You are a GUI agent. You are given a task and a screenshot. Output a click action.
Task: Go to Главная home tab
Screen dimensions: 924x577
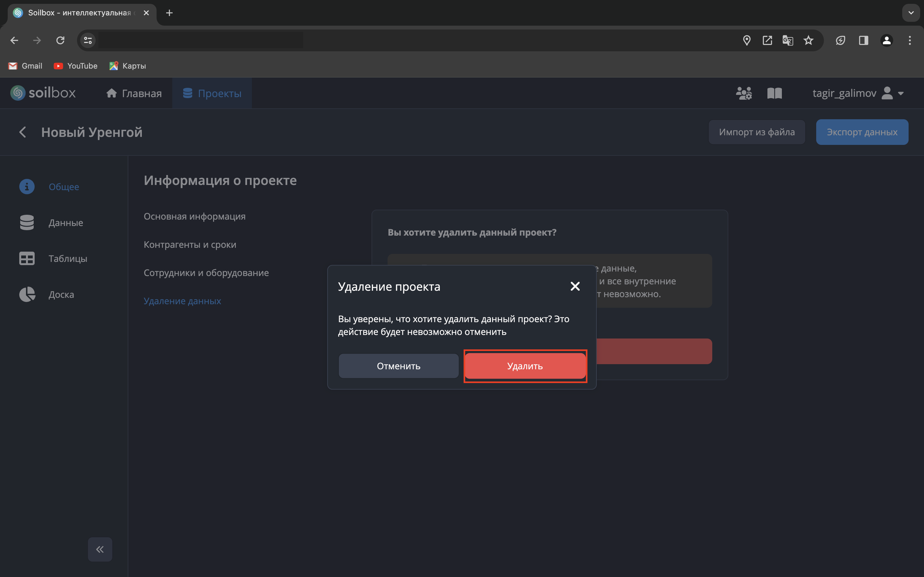[134, 93]
